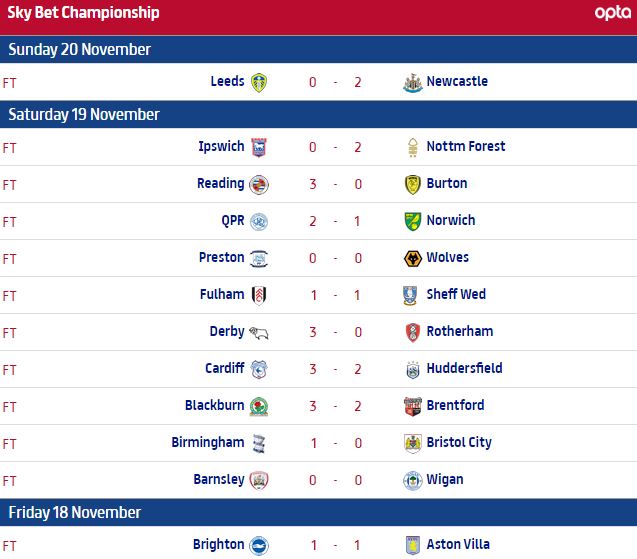Click the Wolves club crest icon
This screenshot has width=637, height=559.
(x=411, y=258)
